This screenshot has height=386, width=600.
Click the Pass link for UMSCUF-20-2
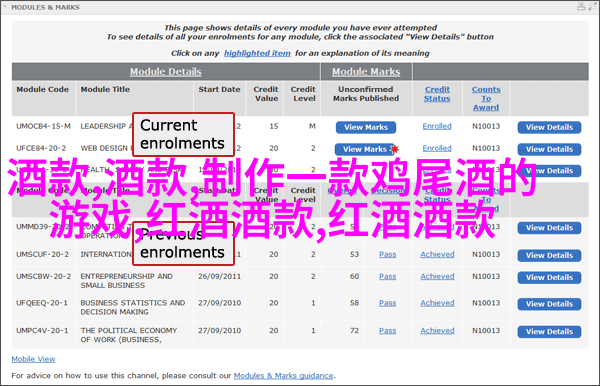coord(388,254)
